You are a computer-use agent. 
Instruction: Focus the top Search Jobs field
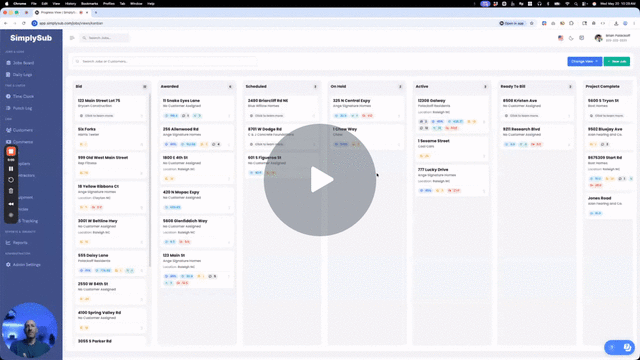pyautogui.click(x=104, y=38)
